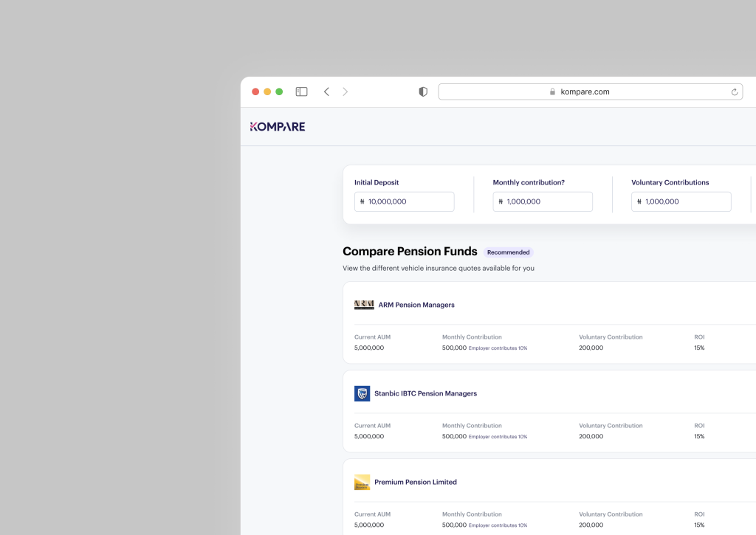Open Stanbic IBTC Pension Managers fund
Screen dimensions: 756x535
pos(425,393)
